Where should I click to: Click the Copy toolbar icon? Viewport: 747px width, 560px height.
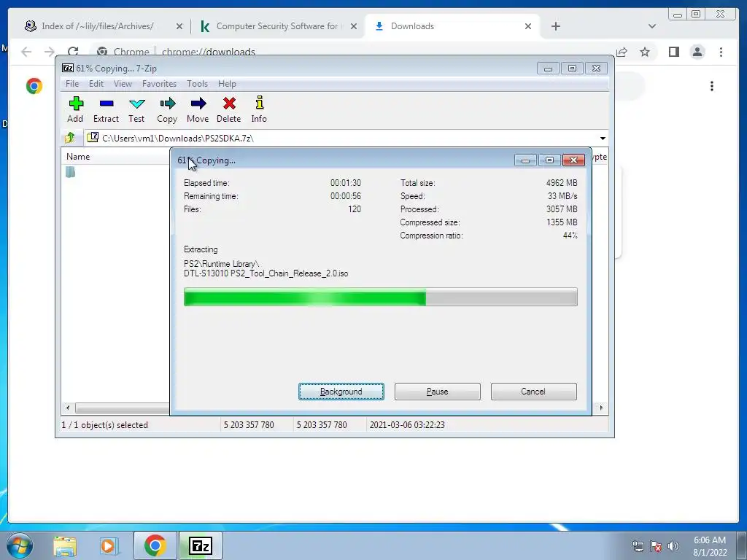[x=167, y=109]
